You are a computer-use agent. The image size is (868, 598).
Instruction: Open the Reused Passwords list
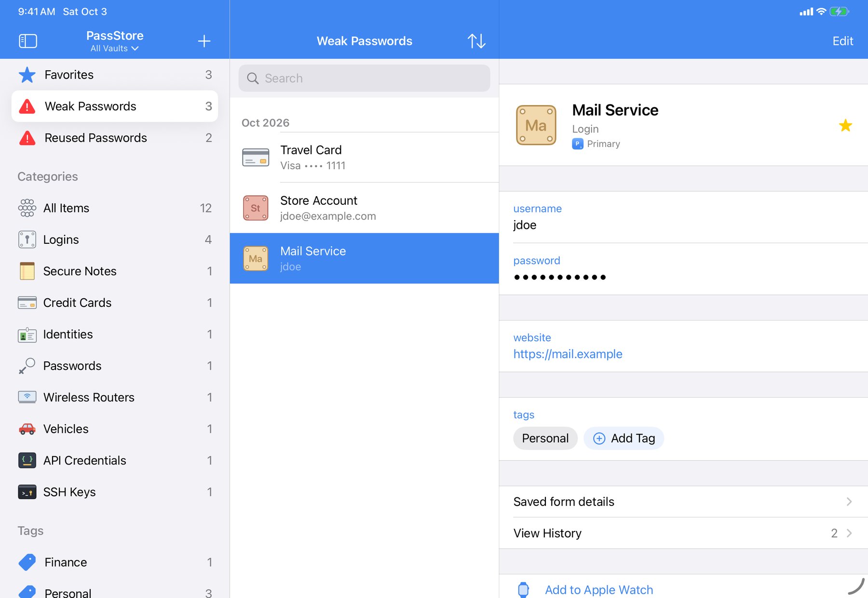pos(115,138)
